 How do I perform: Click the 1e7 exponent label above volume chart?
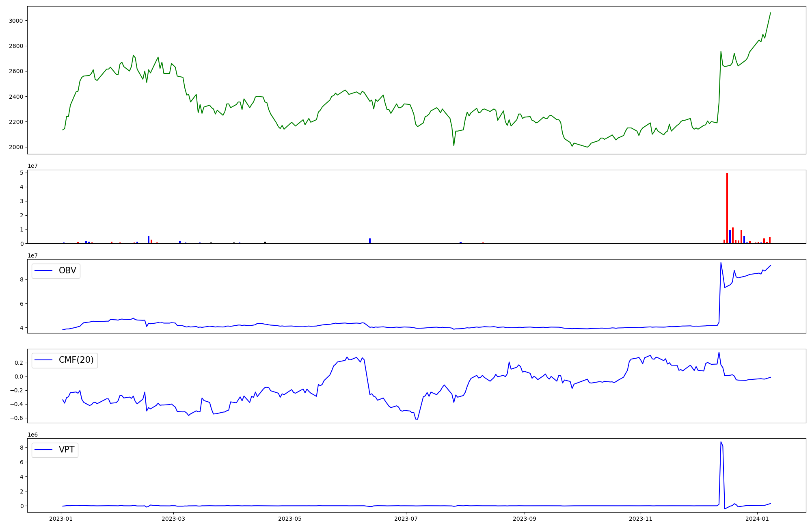pos(33,166)
